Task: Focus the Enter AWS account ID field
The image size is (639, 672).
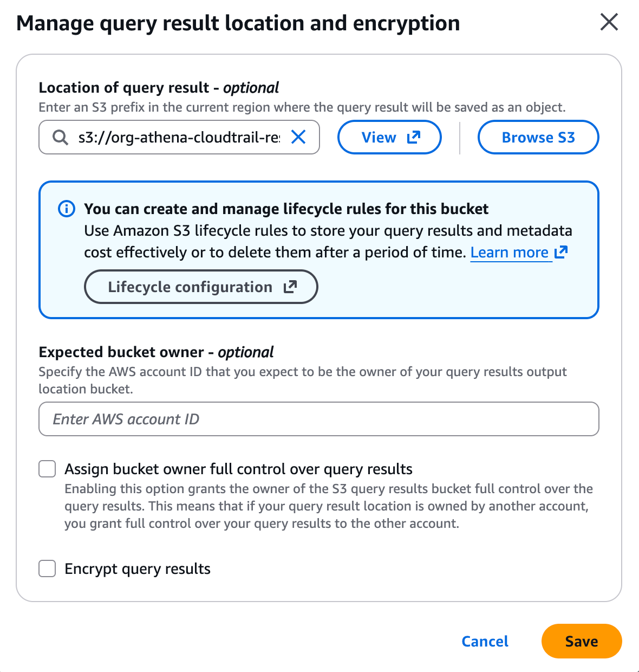Action: pos(319,419)
